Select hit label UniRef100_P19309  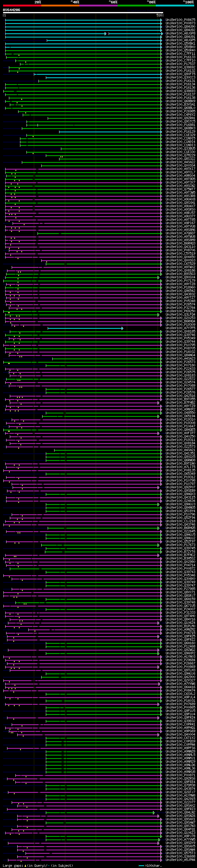(180, 325)
